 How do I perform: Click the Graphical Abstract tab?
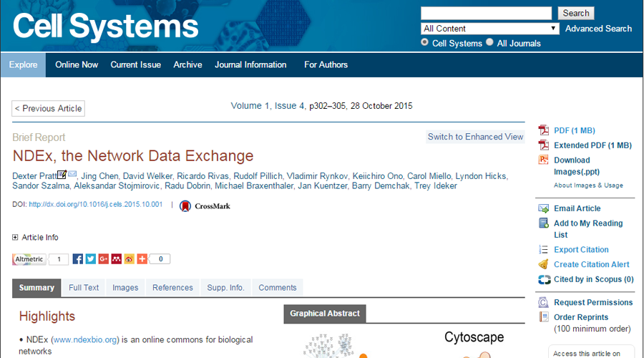(324, 314)
